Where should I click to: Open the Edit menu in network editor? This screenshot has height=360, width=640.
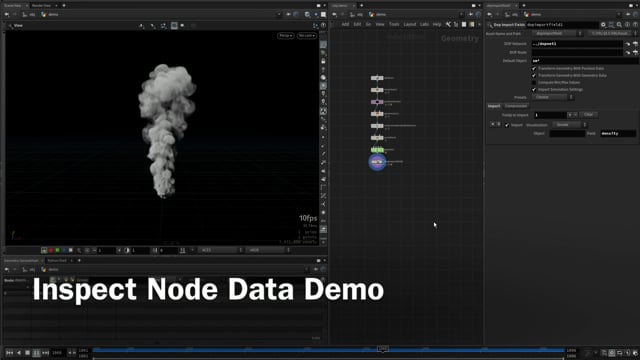(357, 24)
